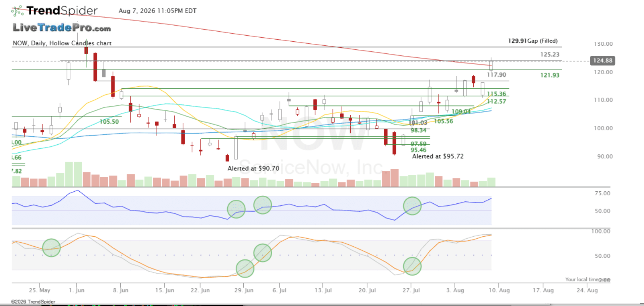Click the 'NOW, Daily, Hollow Candles chart' title
644x306 pixels.
62,43
